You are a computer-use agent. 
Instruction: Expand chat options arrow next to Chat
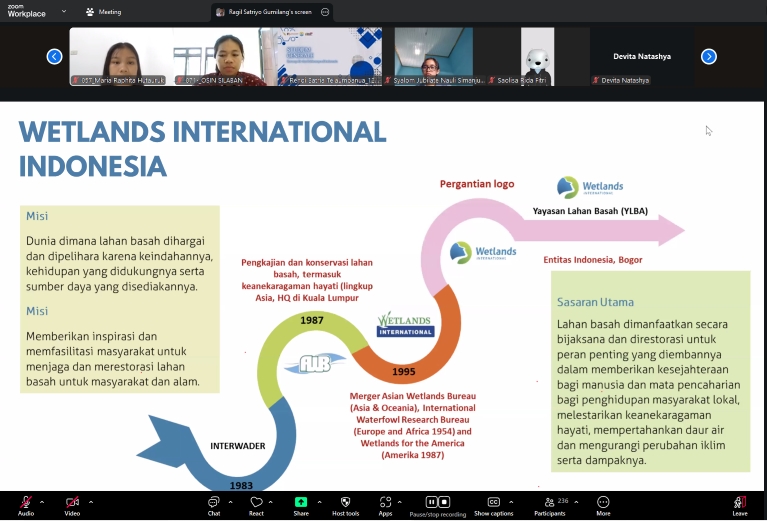230,502
